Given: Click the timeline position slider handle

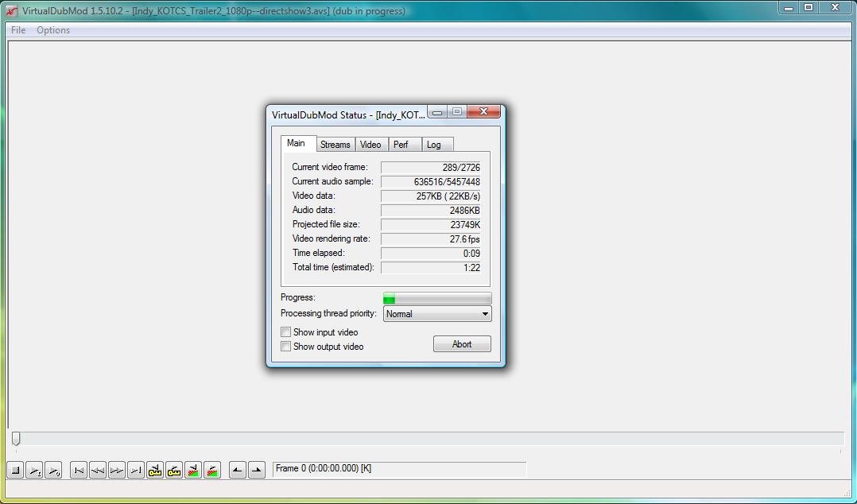Looking at the screenshot, I should pos(16,438).
